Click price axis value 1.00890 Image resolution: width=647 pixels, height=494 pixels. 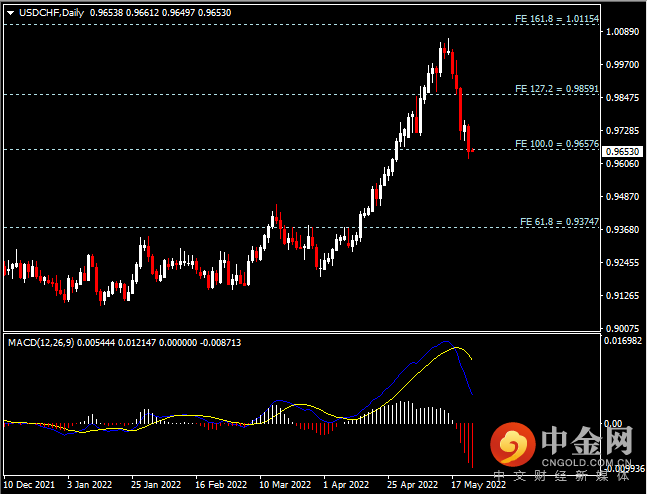(622, 31)
